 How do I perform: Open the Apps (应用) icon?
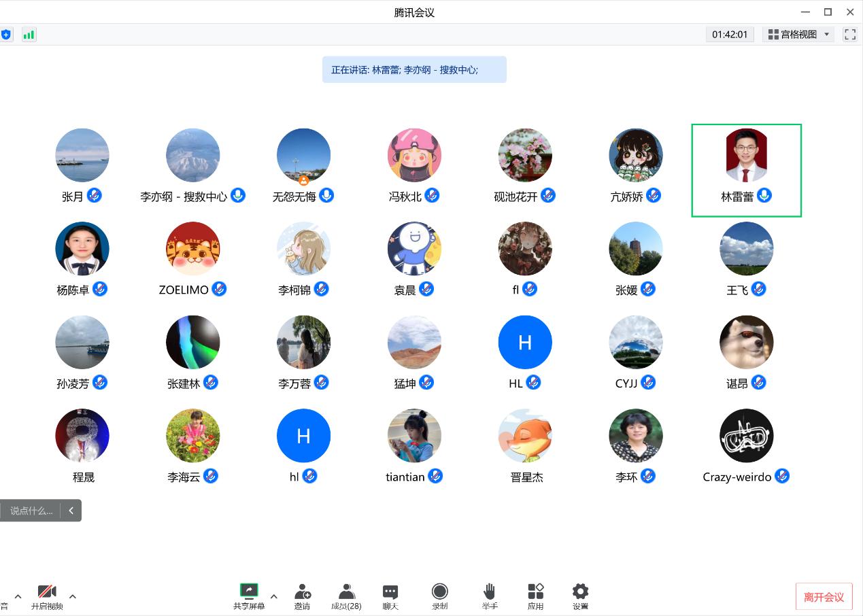click(536, 591)
